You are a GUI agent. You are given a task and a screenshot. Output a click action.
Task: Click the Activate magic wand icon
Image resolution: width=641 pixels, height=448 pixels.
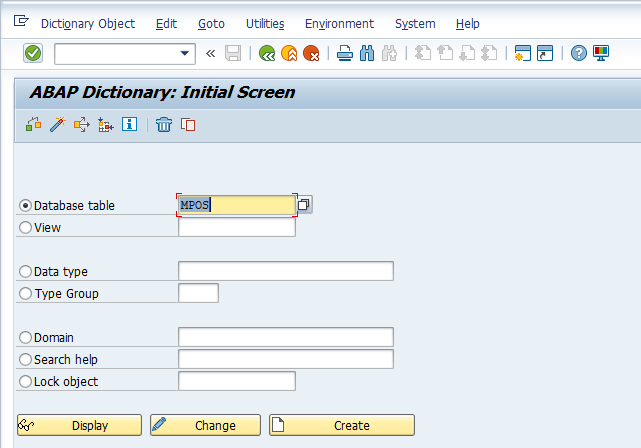coord(58,125)
